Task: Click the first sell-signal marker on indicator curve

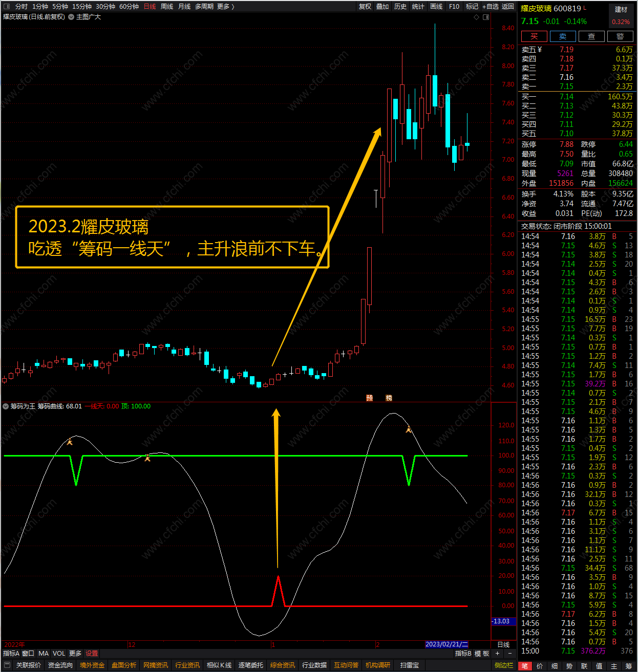Action: point(70,441)
